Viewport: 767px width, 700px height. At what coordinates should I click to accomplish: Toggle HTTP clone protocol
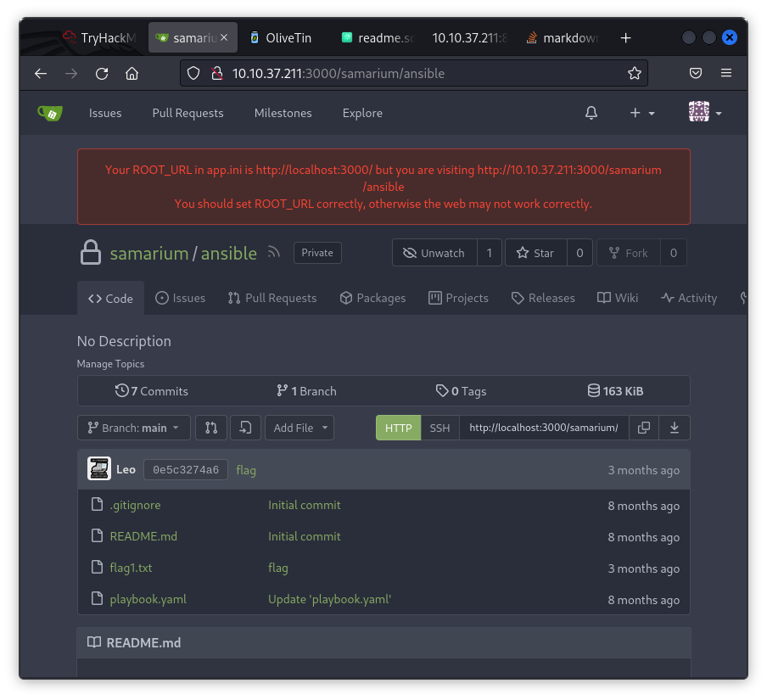[x=397, y=428]
